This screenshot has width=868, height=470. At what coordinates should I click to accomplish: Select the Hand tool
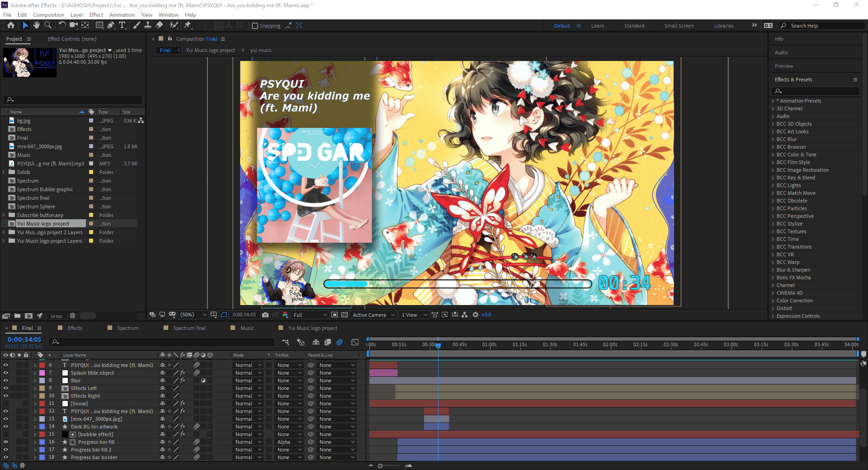37,25
